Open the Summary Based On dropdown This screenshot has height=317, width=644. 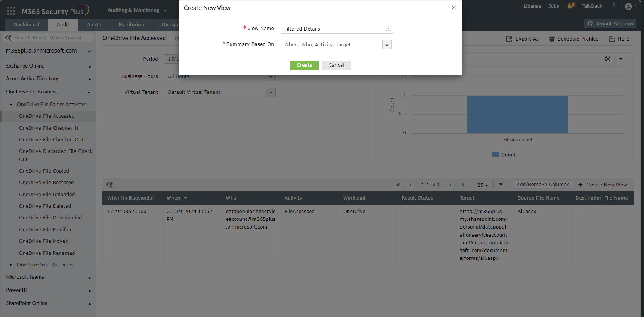(x=387, y=45)
